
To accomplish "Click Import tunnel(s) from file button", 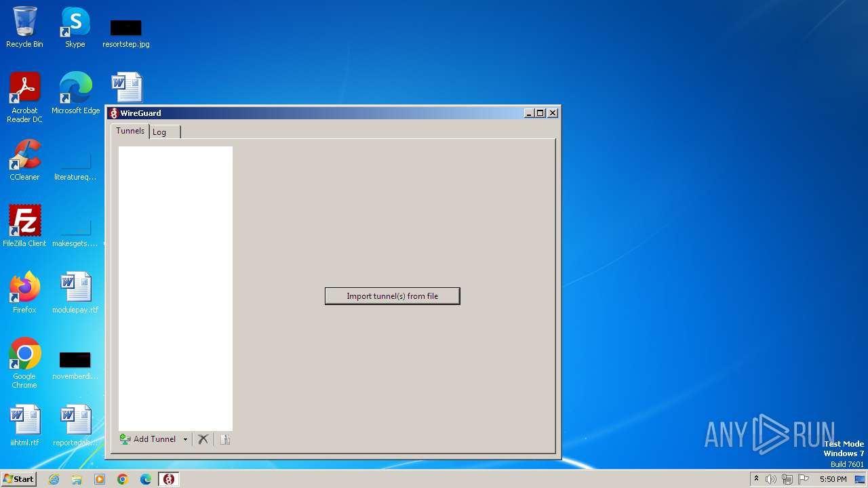I will point(392,296).
